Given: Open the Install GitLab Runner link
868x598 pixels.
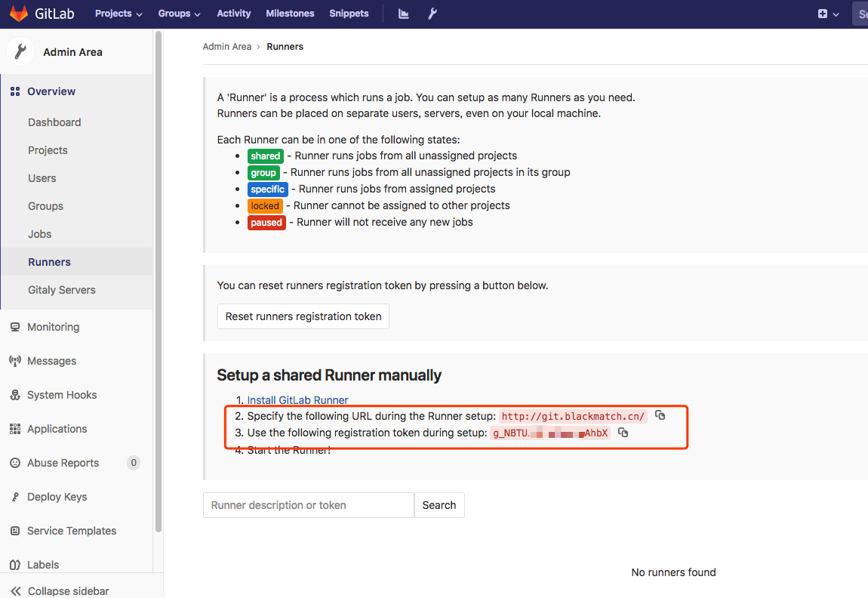Looking at the screenshot, I should tap(297, 400).
